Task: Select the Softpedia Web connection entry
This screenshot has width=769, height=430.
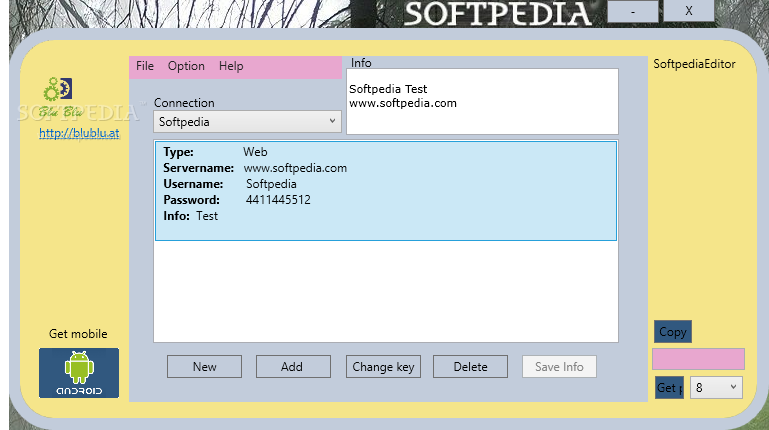Action: coord(385,191)
